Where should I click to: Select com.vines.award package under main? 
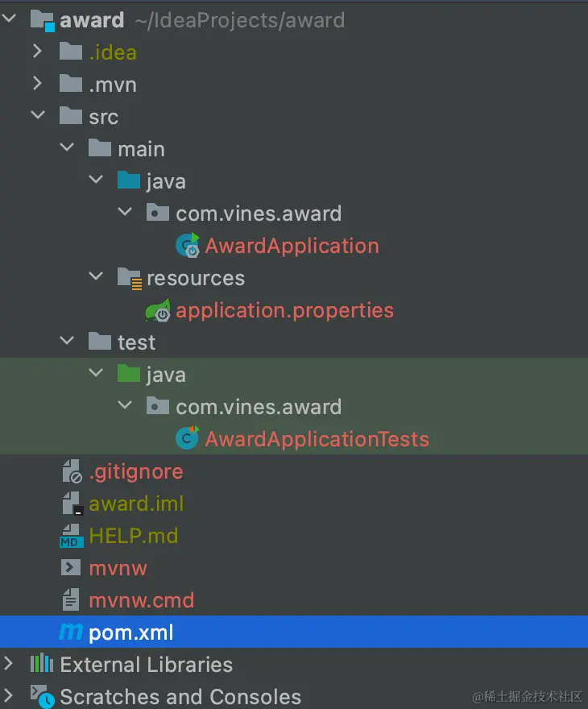click(259, 214)
